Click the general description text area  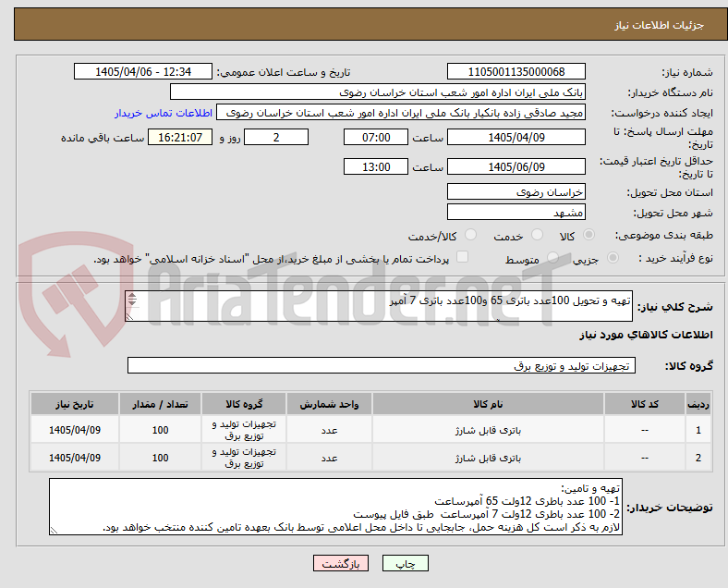click(379, 306)
